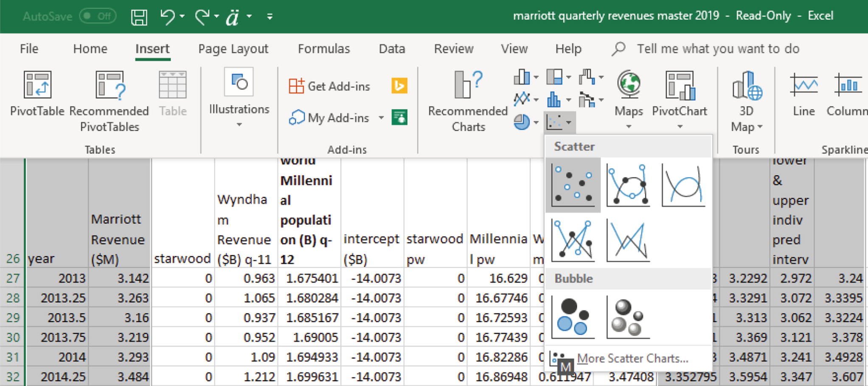Choose Scatter with Smooth Lines
This screenshot has width=868, height=386.
click(x=683, y=185)
